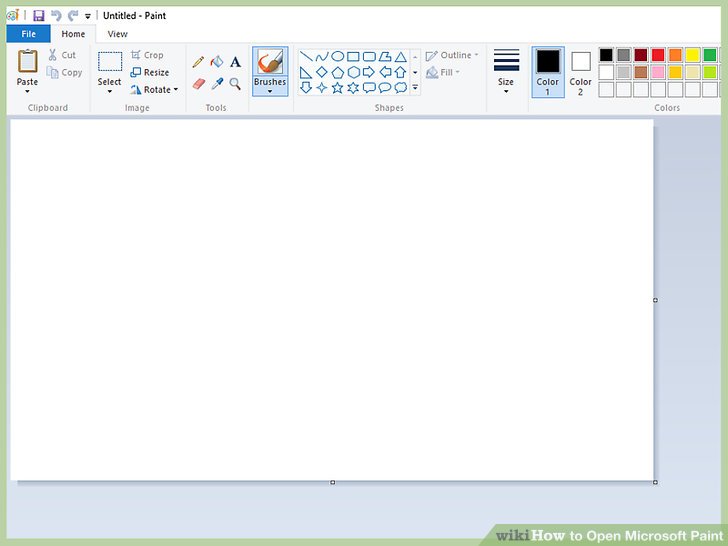Viewport: 728px width, 546px height.
Task: Open the Select dropdown arrow
Action: (110, 91)
